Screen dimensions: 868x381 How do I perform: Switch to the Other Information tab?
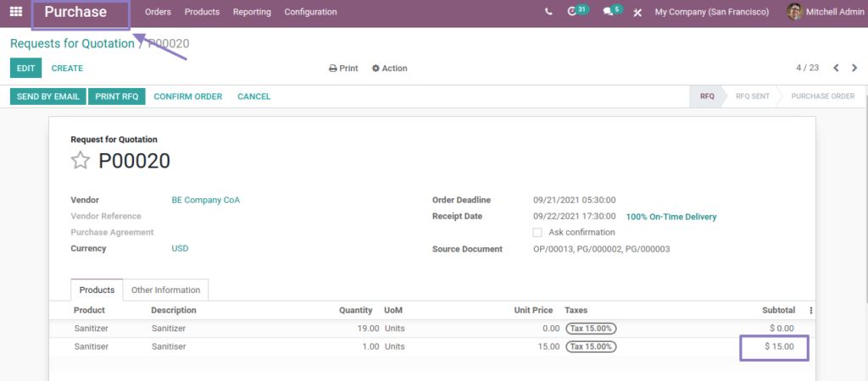coord(166,290)
